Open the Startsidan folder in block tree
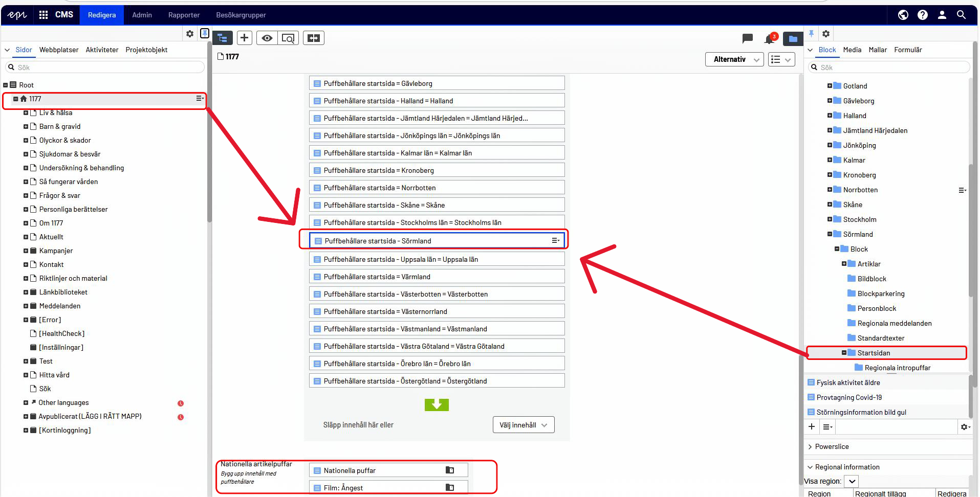The height and width of the screenshot is (497, 980). coord(874,353)
